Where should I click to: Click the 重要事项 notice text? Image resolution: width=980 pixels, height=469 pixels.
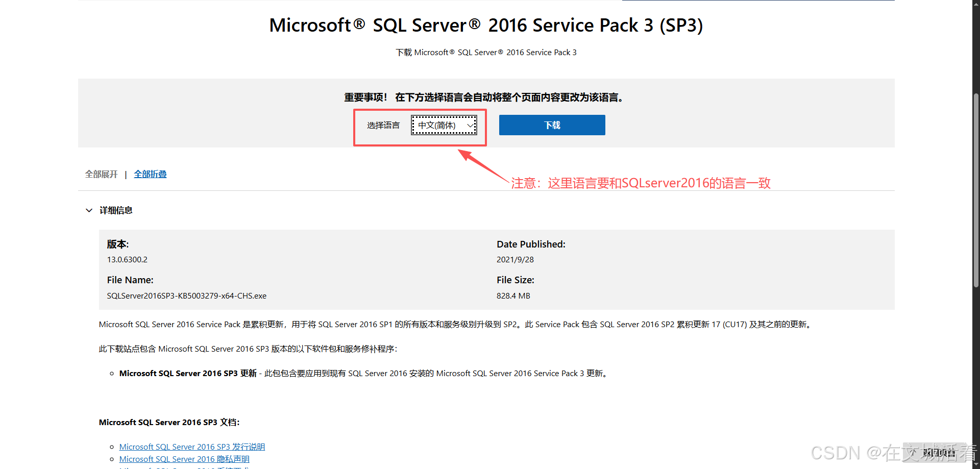point(484,97)
